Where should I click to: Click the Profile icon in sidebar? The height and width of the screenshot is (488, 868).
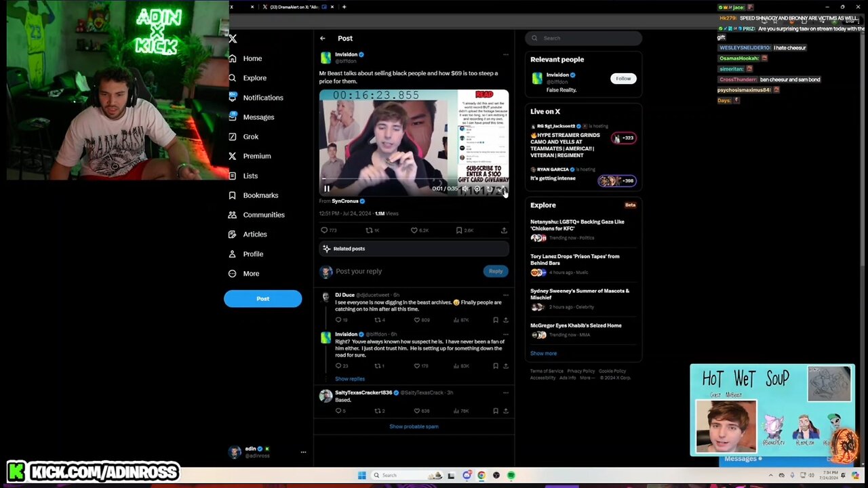(233, 253)
